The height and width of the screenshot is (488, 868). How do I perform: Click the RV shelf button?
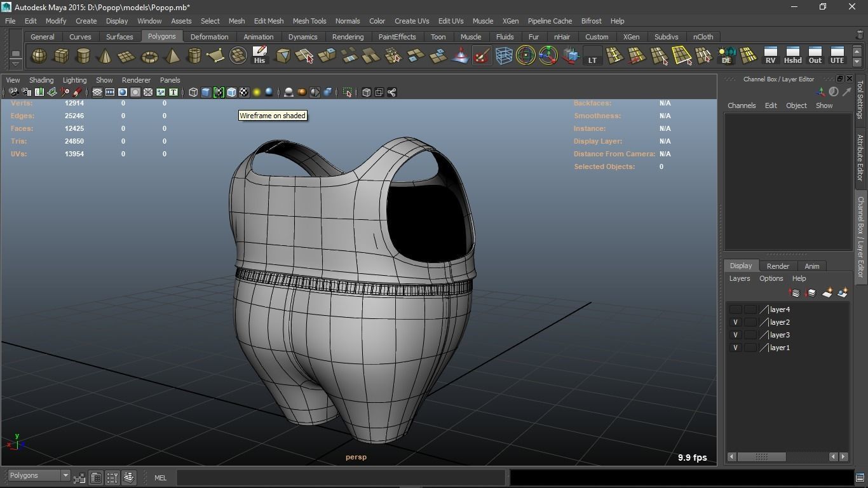click(770, 56)
